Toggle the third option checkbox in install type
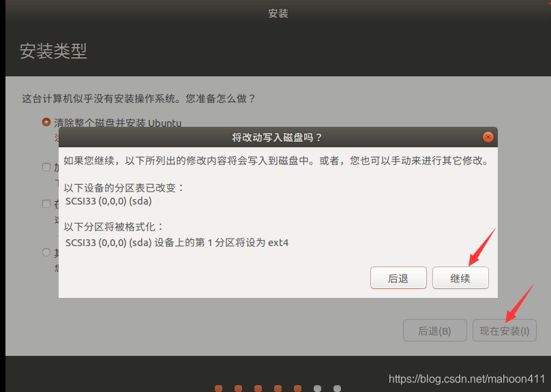The width and height of the screenshot is (551, 392). (x=46, y=204)
